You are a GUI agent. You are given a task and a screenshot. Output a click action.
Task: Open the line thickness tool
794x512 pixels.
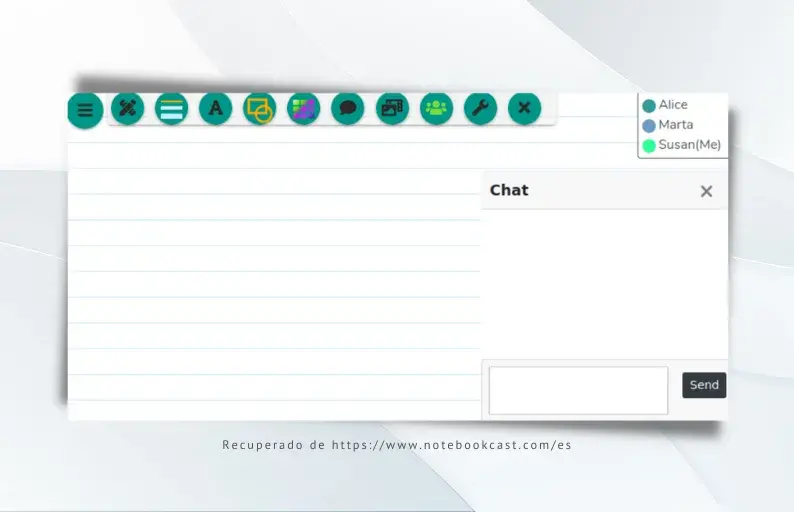pyautogui.click(x=172, y=108)
